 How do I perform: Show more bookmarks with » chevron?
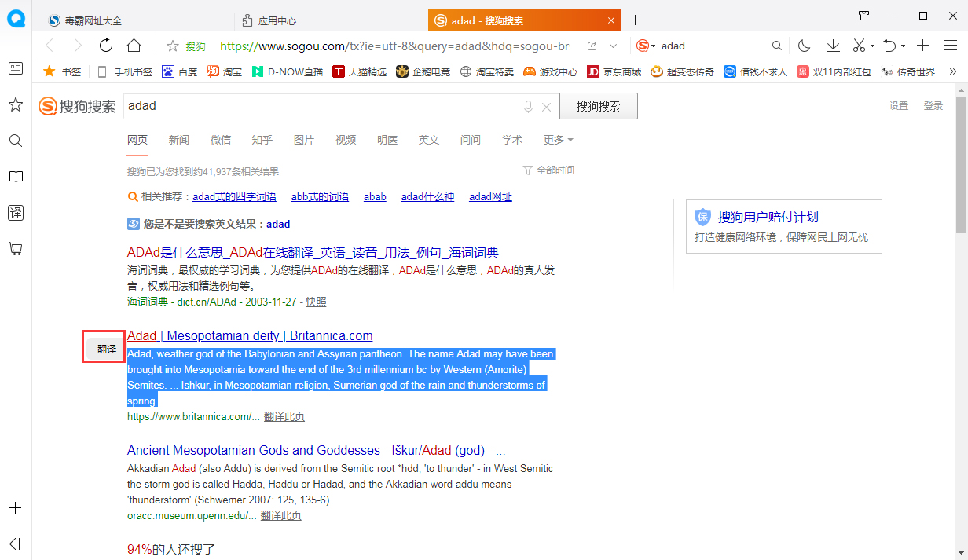953,71
